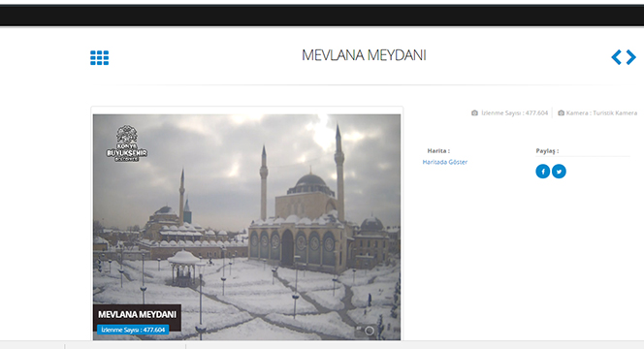Image resolution: width=644 pixels, height=349 pixels.
Task: Click the black header bar at top
Action: point(322,16)
